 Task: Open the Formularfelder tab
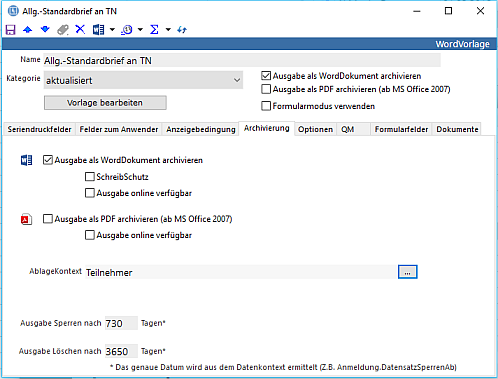click(401, 129)
